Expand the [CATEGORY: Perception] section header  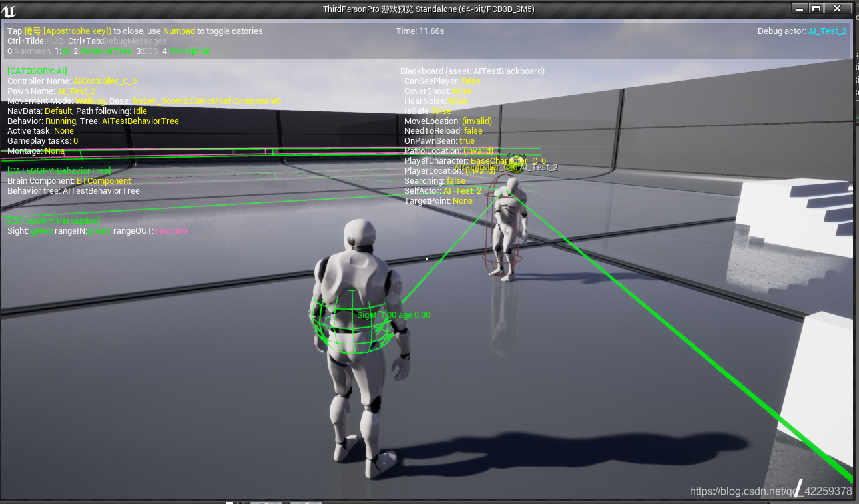53,220
